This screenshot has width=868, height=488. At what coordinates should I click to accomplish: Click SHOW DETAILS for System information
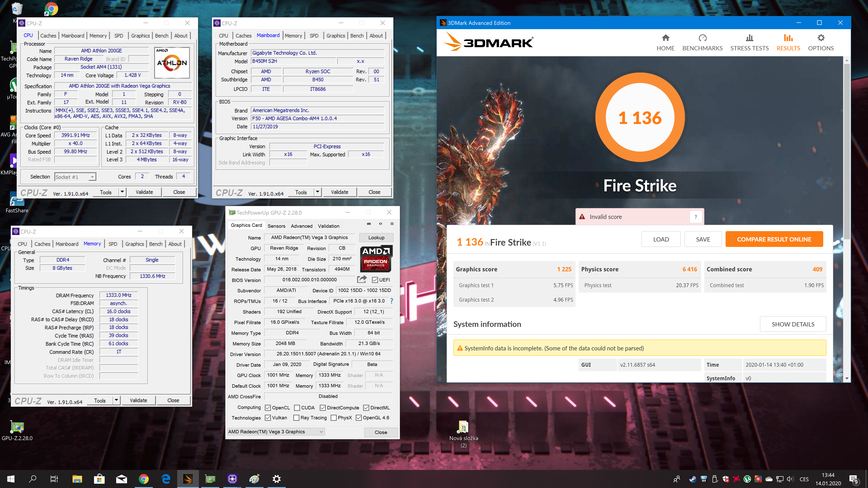point(793,324)
